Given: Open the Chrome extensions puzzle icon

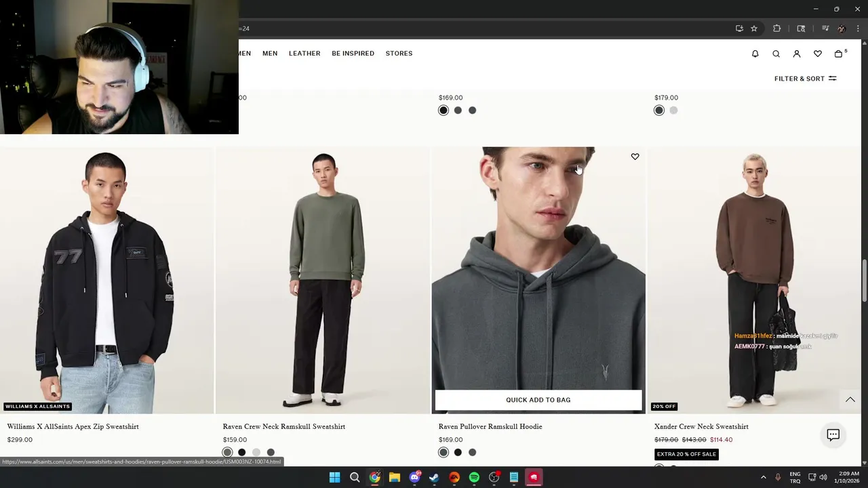Looking at the screenshot, I should click(x=777, y=28).
